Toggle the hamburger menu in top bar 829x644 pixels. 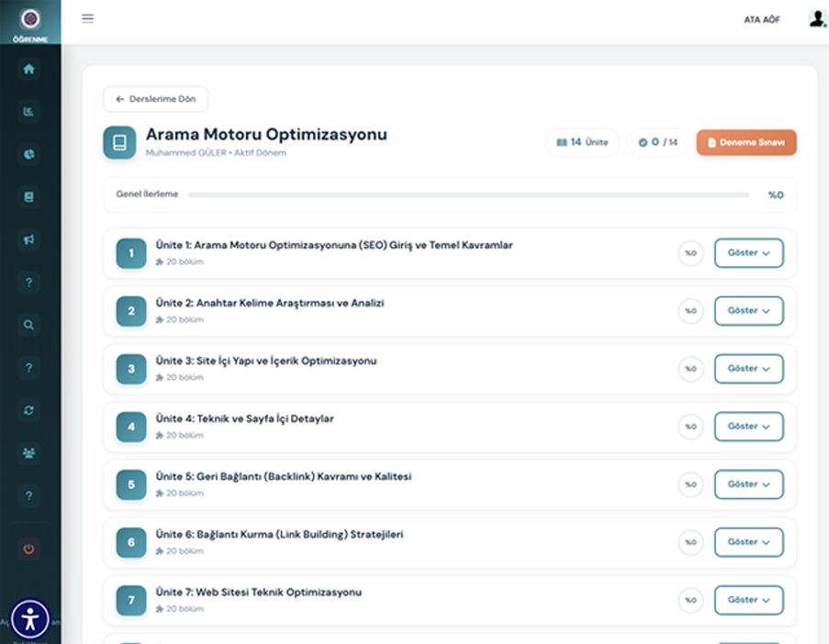click(x=87, y=18)
